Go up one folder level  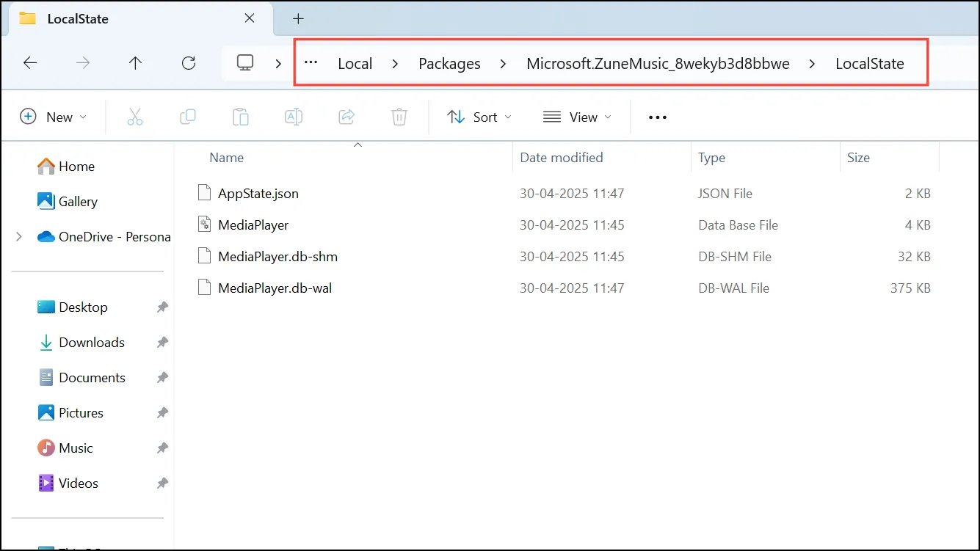pyautogui.click(x=135, y=63)
